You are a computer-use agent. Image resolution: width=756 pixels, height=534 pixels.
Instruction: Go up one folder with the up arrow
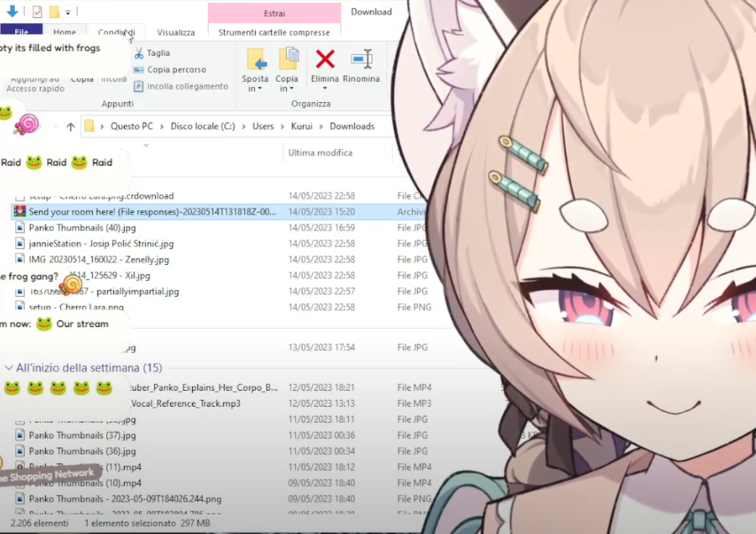[71, 127]
